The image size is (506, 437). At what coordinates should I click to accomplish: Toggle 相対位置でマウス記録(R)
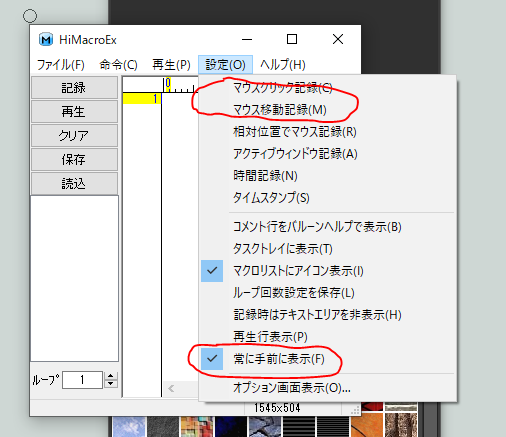(328, 132)
